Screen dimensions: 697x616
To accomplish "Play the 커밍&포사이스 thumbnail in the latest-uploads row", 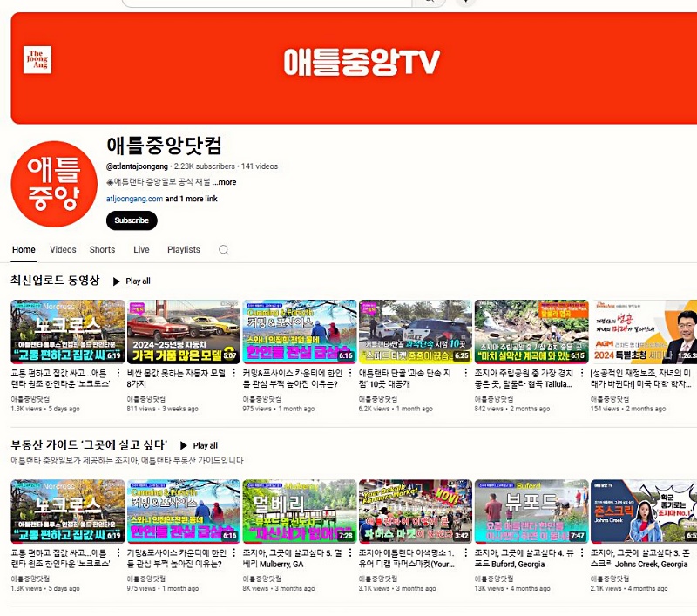I will coord(300,332).
